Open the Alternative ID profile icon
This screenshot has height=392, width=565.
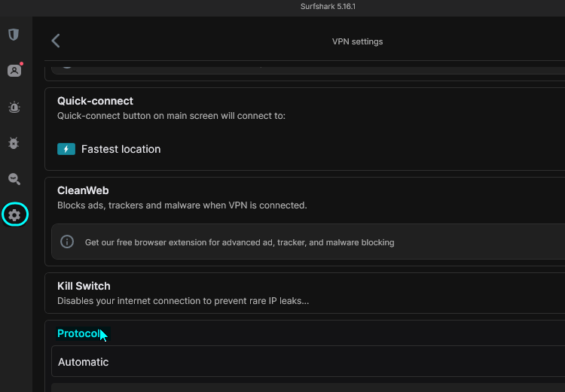coord(14,71)
